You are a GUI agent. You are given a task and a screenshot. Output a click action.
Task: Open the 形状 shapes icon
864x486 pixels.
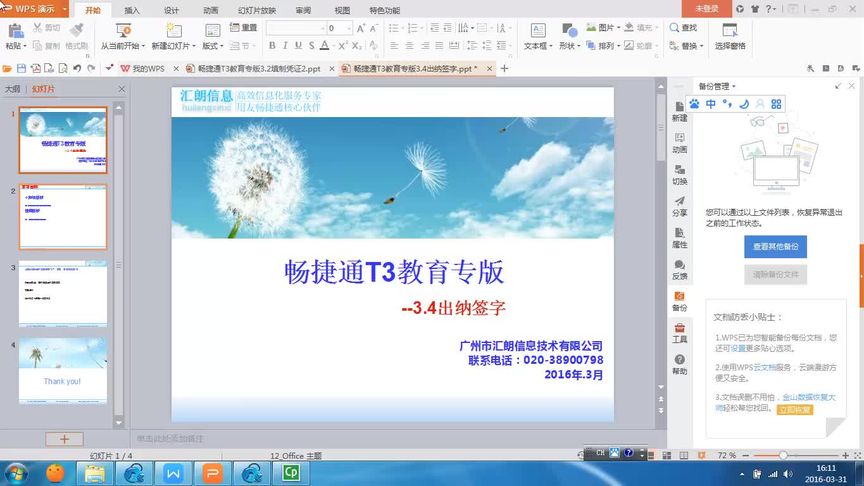pyautogui.click(x=570, y=30)
